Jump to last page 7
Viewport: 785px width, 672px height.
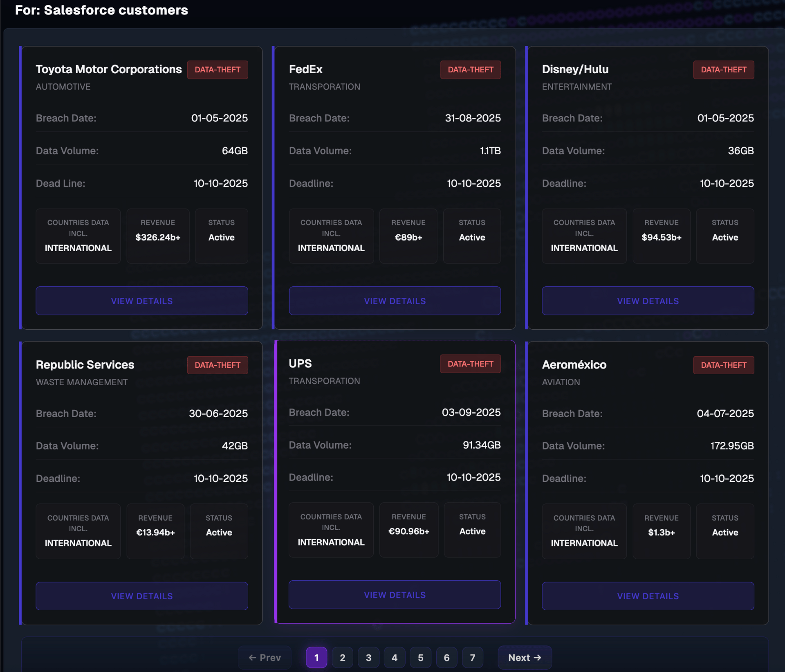[472, 658]
